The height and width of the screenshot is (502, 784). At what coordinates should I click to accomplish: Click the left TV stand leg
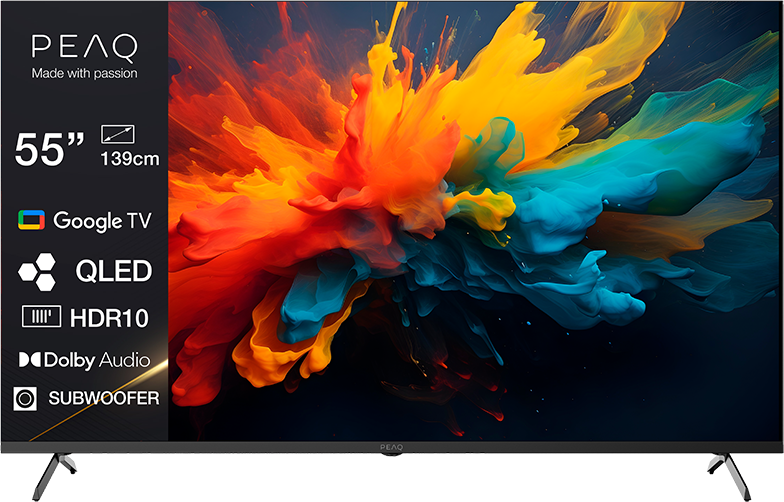click(54, 476)
